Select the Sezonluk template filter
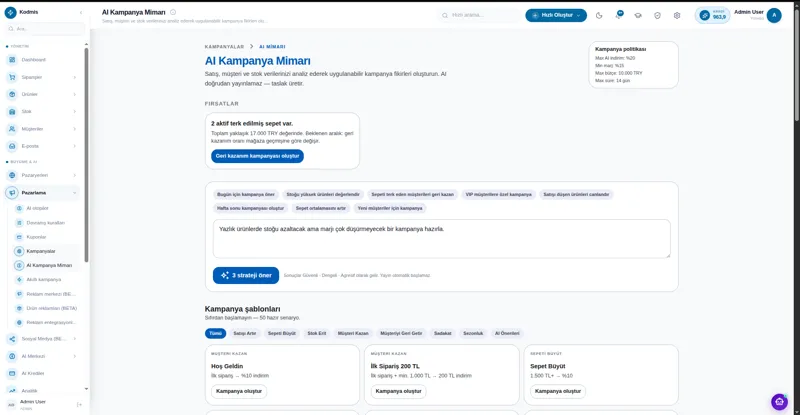The height and width of the screenshot is (415, 800). tap(473, 333)
